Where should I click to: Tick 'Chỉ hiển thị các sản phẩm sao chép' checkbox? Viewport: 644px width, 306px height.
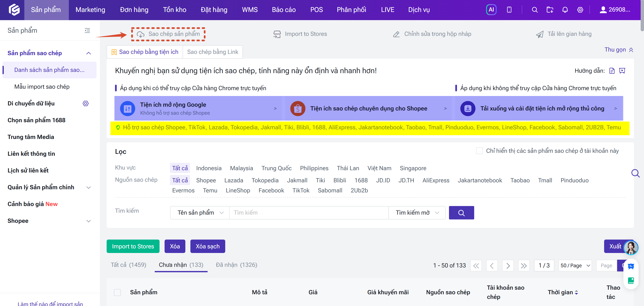pyautogui.click(x=479, y=151)
